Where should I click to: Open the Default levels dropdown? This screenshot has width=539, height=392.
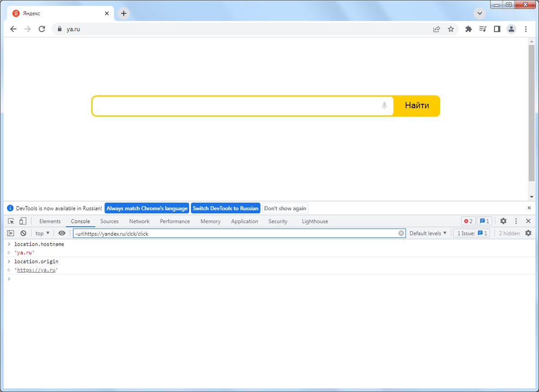coord(428,233)
